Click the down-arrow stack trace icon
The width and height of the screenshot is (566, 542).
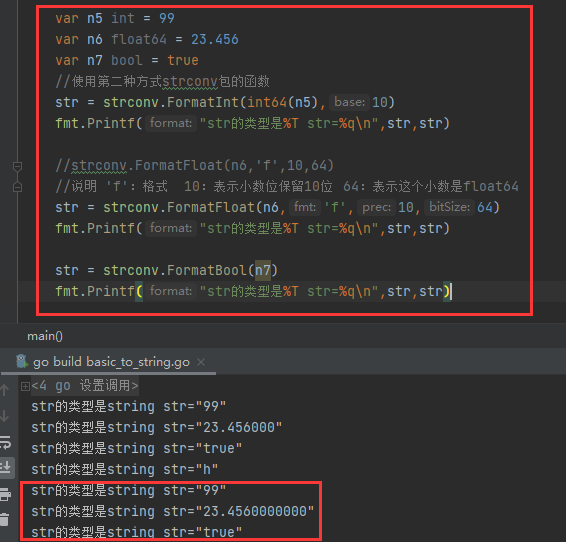[5, 416]
